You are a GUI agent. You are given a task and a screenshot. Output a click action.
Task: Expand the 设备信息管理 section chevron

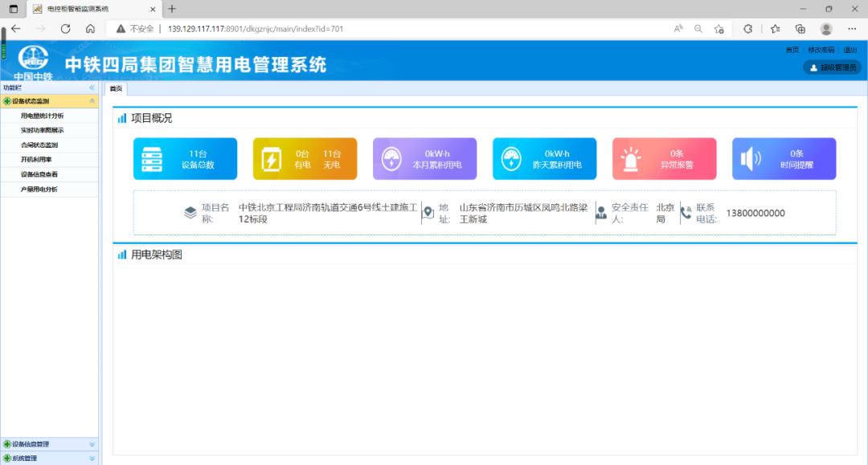click(92, 444)
